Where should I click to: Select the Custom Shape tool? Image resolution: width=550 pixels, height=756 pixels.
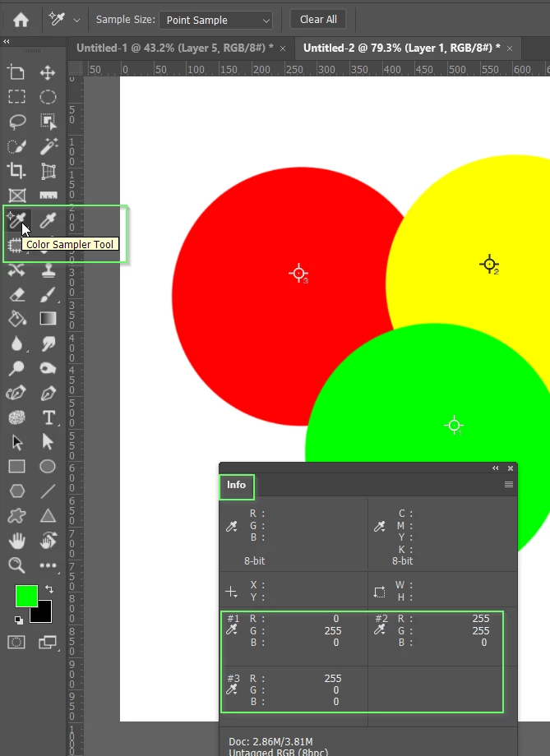(x=17, y=516)
